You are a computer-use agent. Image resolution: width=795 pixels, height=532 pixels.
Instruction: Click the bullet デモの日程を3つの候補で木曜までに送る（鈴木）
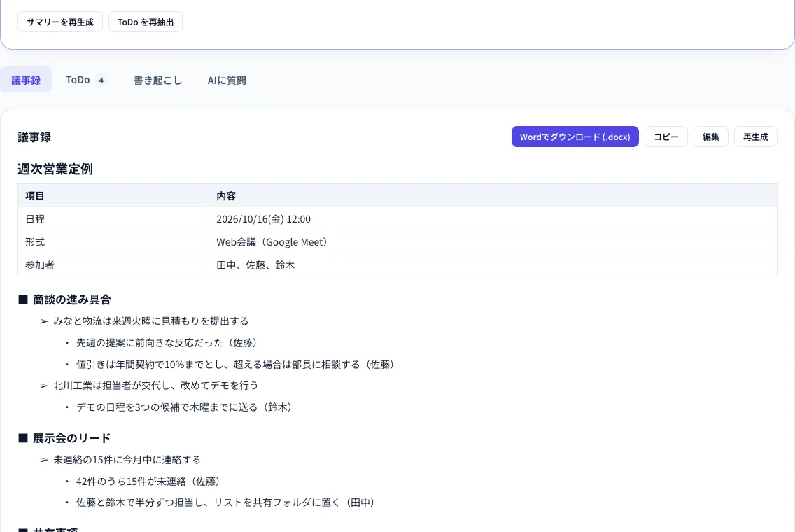tap(185, 407)
